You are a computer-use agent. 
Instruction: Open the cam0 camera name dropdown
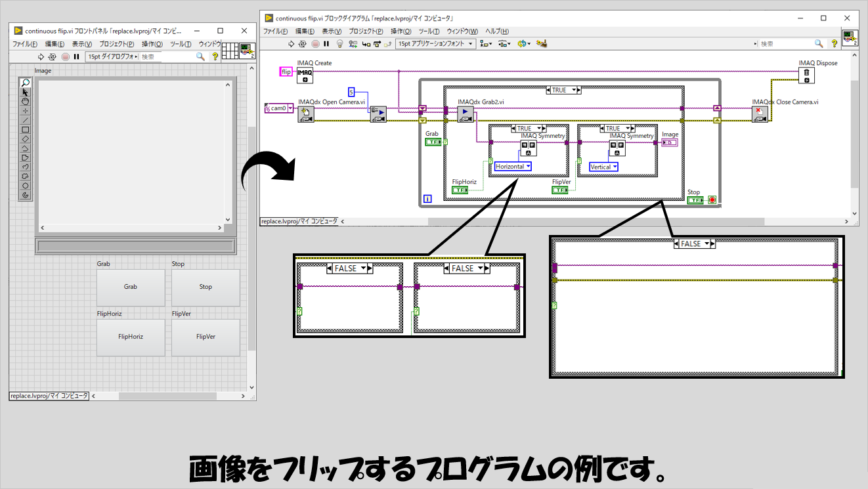coord(290,108)
